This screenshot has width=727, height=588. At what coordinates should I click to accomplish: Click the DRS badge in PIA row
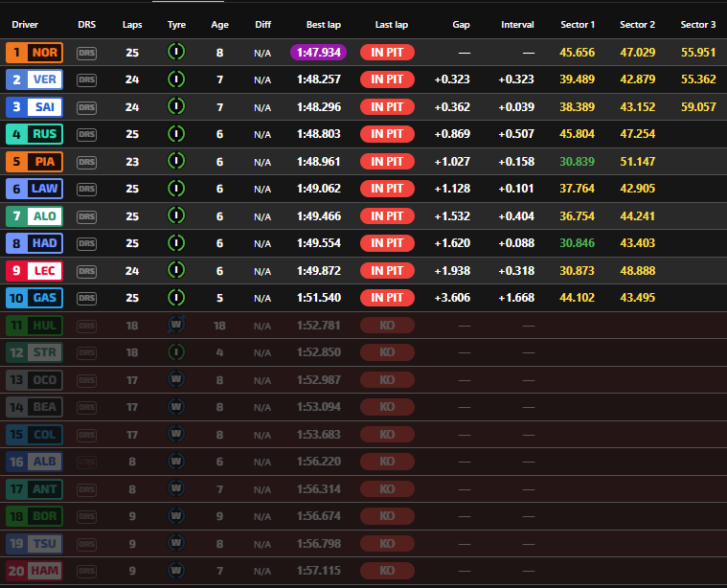(x=87, y=162)
